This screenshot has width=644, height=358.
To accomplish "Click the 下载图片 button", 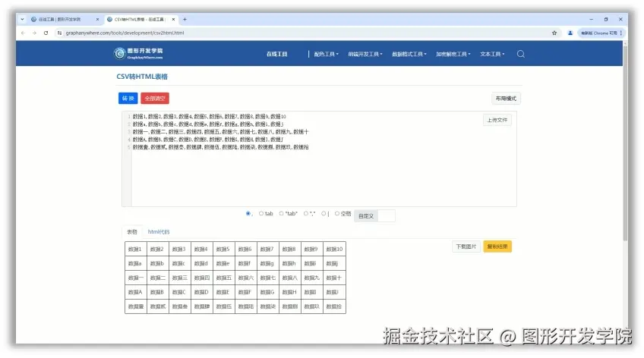I will [x=466, y=247].
